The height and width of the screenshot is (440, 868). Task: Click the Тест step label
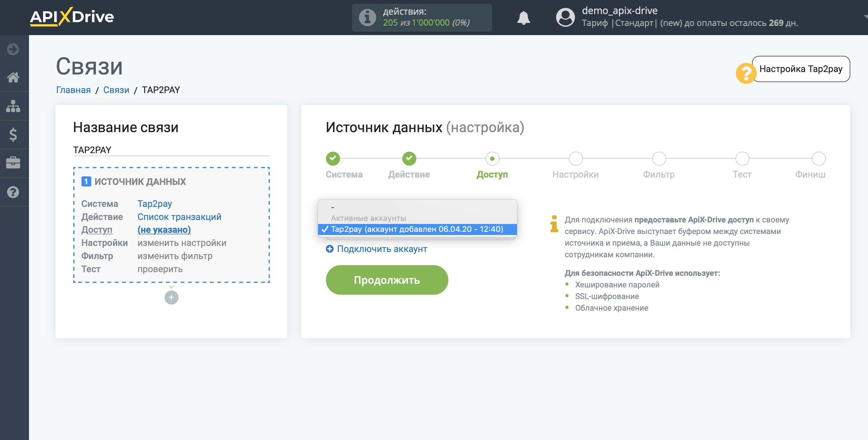tap(742, 175)
